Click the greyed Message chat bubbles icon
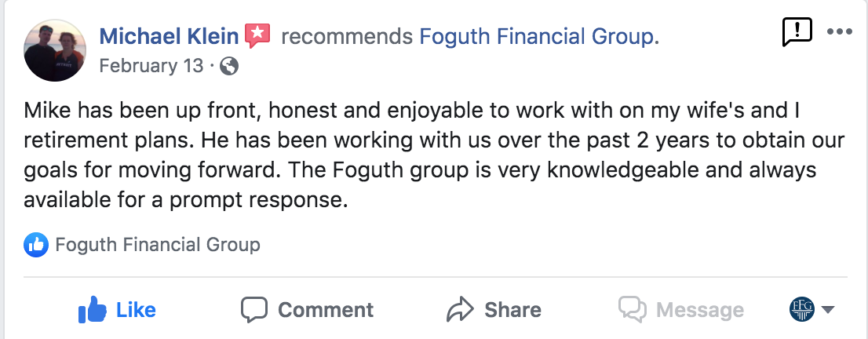The image size is (868, 339). coord(632,309)
